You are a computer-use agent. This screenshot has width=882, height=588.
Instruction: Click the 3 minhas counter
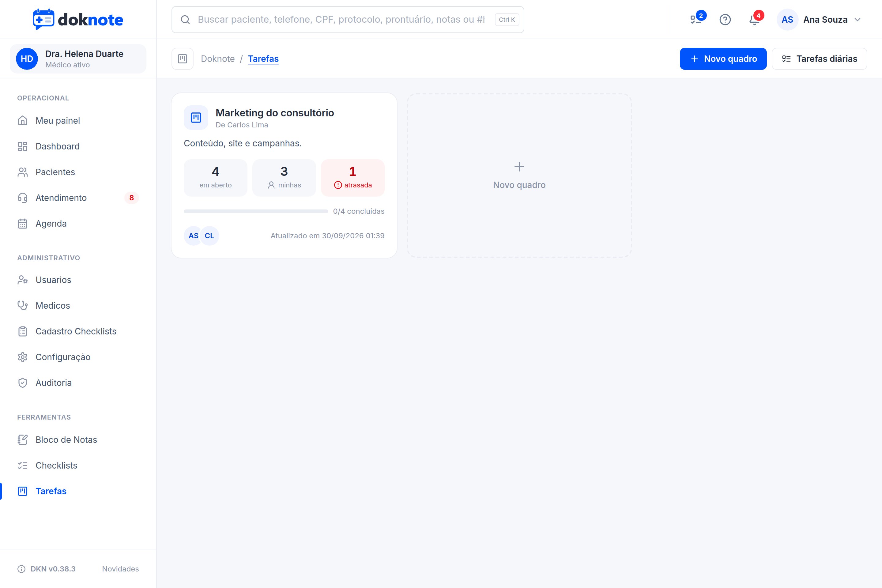tap(284, 178)
